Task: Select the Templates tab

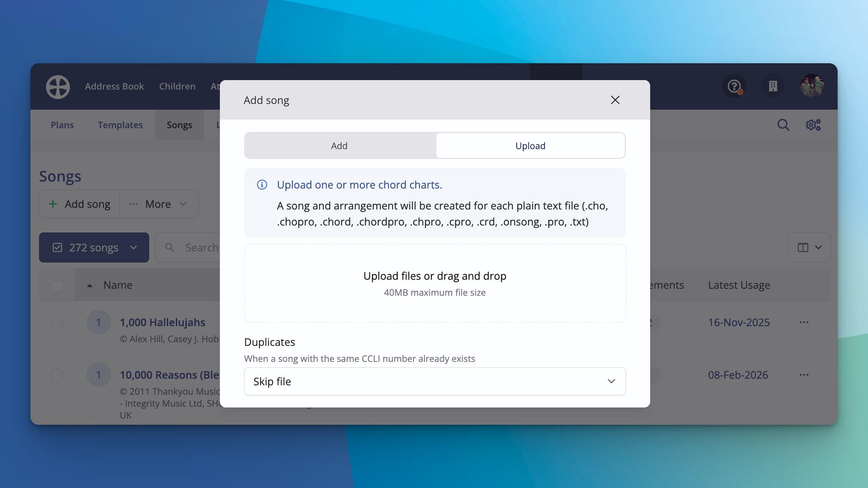Action: click(120, 124)
